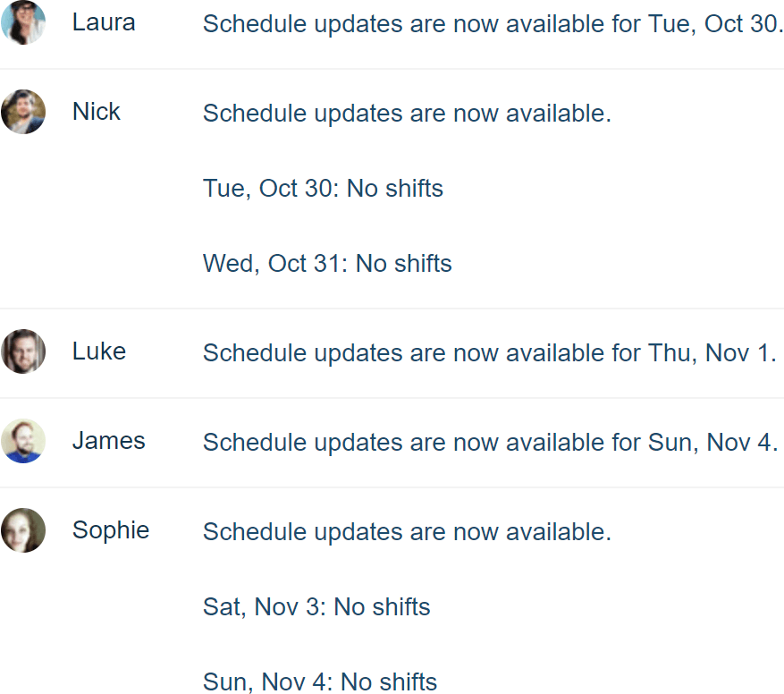Open James's Sun, Nov 4 schedule update
The image size is (784, 694).
[x=491, y=443]
